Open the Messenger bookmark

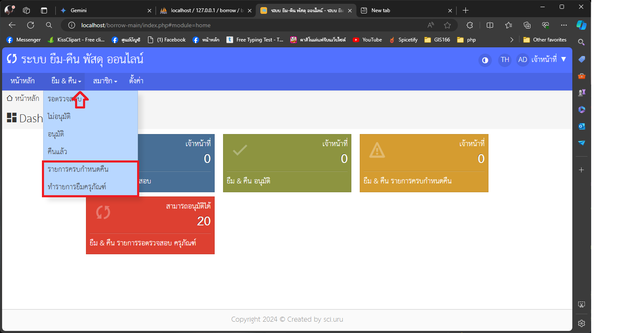click(x=23, y=40)
